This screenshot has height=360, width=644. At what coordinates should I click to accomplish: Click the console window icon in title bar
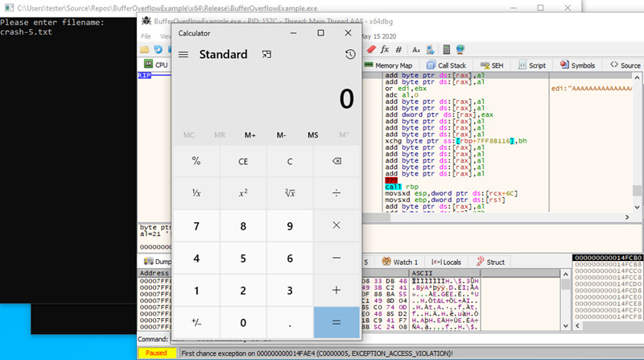tap(9, 8)
